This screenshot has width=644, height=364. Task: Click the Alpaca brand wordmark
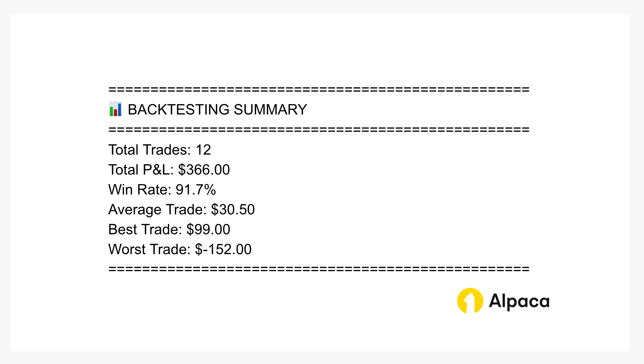[x=519, y=301]
